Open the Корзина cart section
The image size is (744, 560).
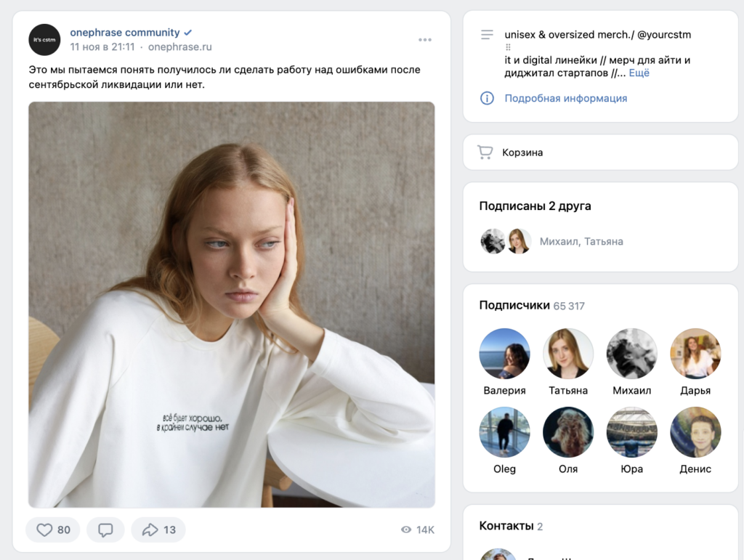click(x=522, y=153)
